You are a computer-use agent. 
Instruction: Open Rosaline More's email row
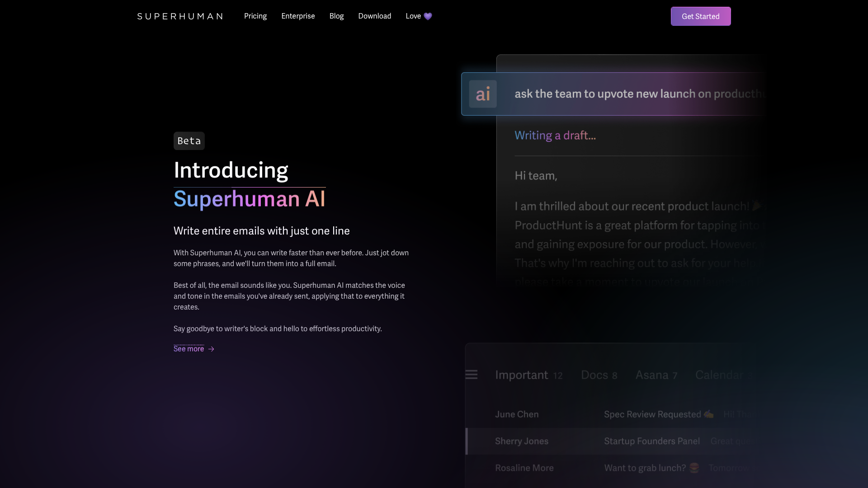pos(616,468)
